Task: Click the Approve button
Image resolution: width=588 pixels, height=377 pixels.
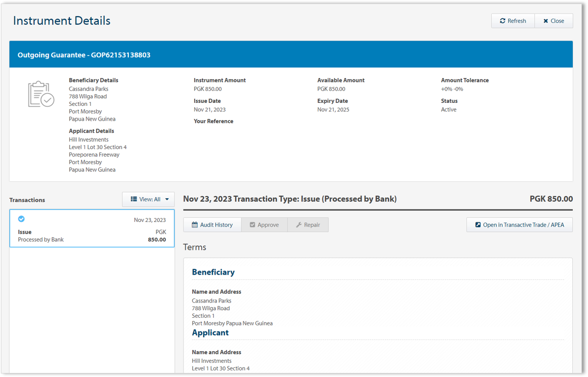Action: click(264, 225)
